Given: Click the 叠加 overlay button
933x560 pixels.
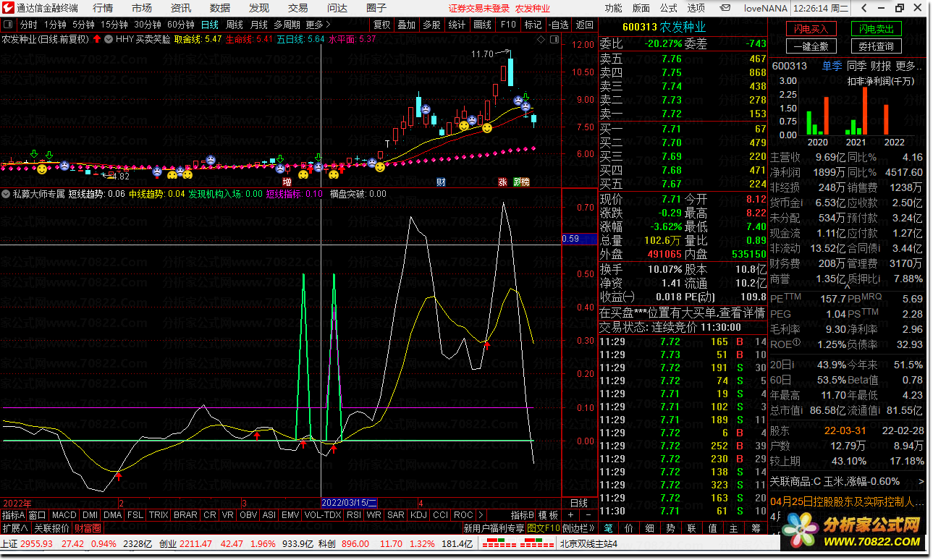Looking at the screenshot, I should click(x=407, y=24).
